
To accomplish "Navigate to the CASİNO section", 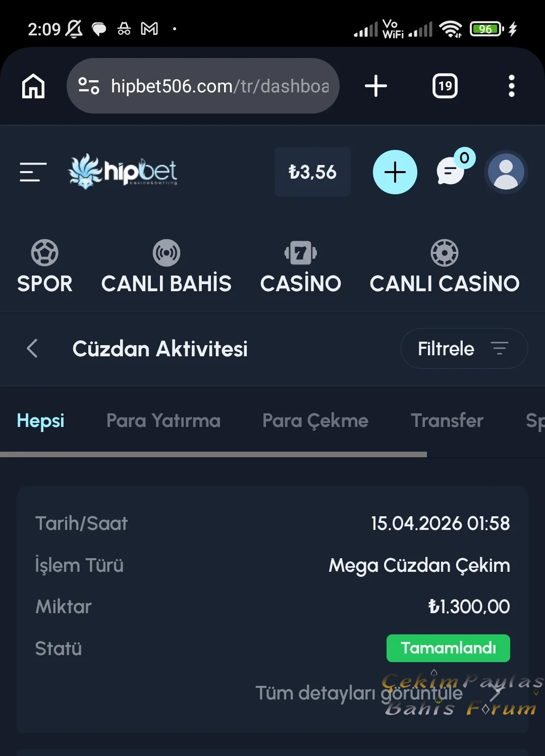I will 301,267.
